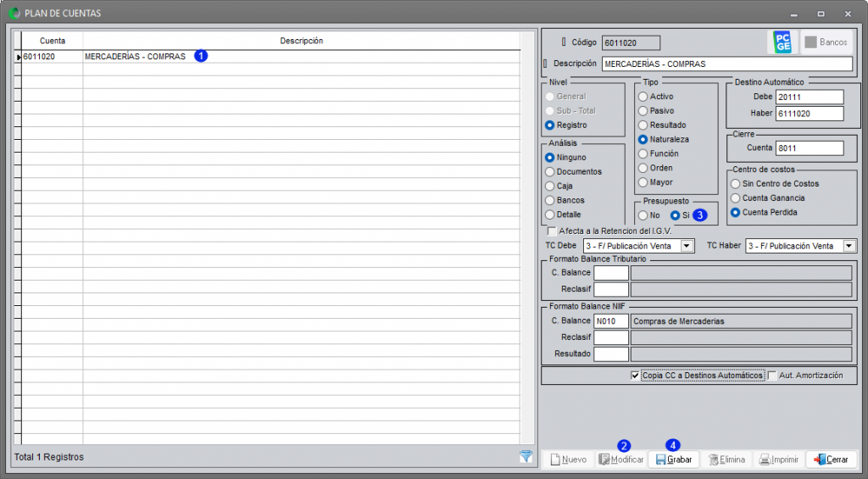Click the Imprimir button
This screenshot has width=868, height=479.
[778, 460]
